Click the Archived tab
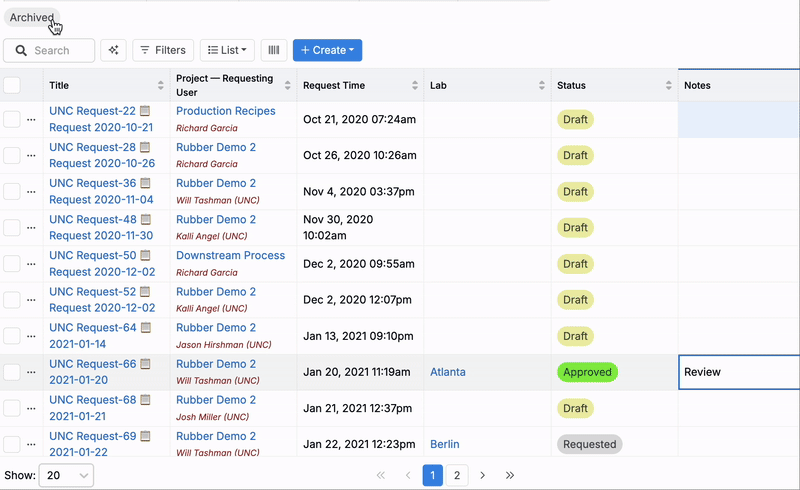The height and width of the screenshot is (490, 800). [31, 18]
